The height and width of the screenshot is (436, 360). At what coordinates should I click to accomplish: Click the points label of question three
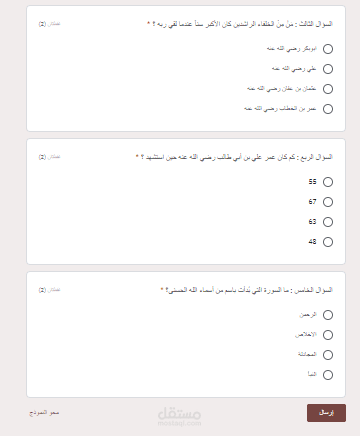[x=49, y=24]
